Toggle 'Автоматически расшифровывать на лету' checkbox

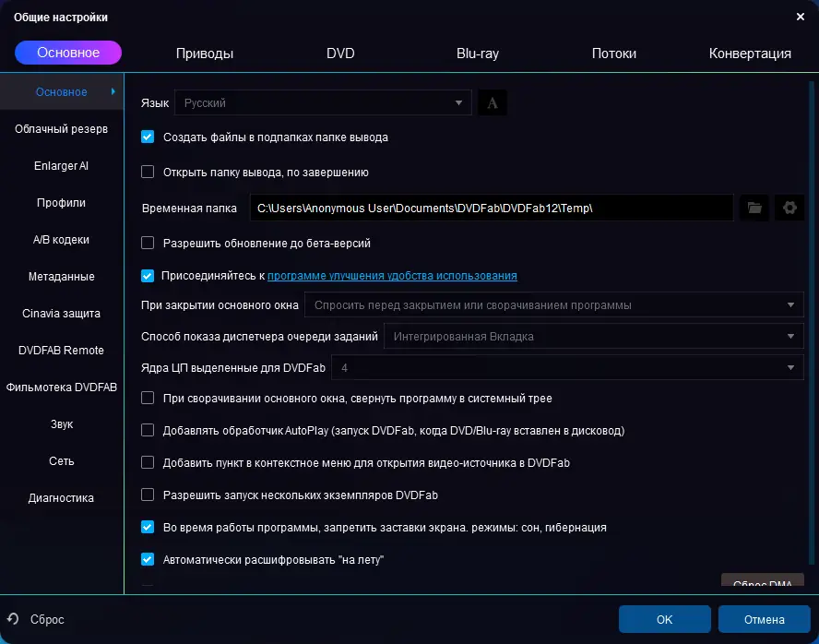point(148,559)
